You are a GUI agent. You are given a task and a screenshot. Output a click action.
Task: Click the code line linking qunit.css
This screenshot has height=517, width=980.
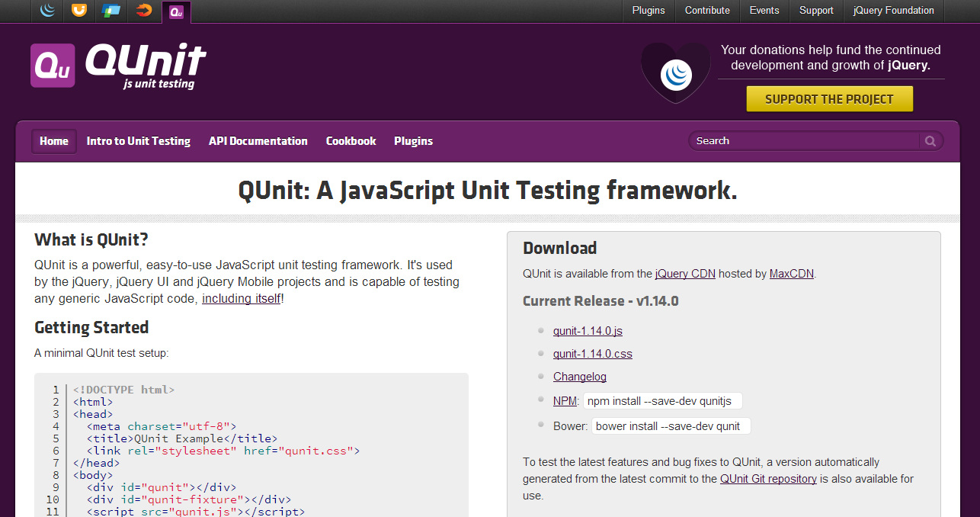[x=223, y=451]
